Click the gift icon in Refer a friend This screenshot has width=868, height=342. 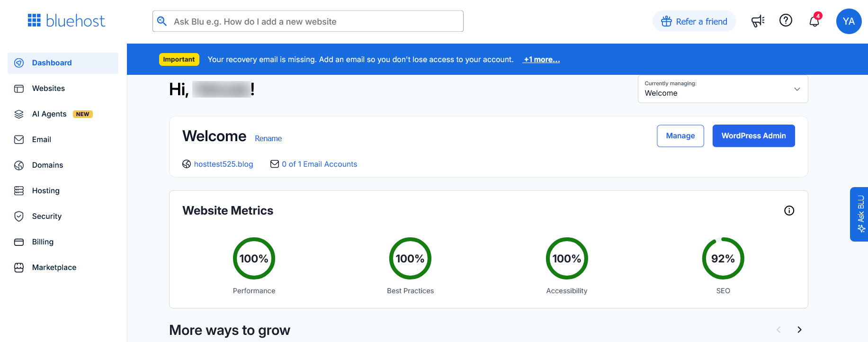(x=666, y=21)
